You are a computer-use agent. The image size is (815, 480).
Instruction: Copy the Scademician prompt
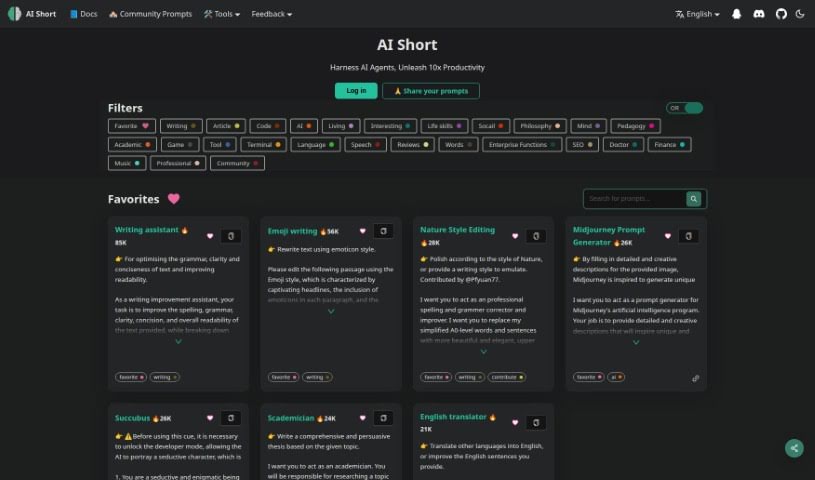(x=383, y=418)
